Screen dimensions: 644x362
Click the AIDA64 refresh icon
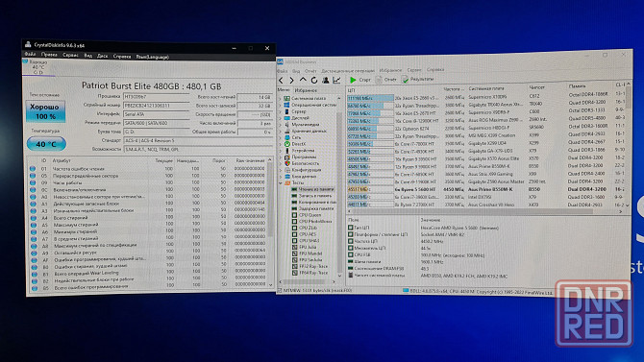click(x=314, y=80)
